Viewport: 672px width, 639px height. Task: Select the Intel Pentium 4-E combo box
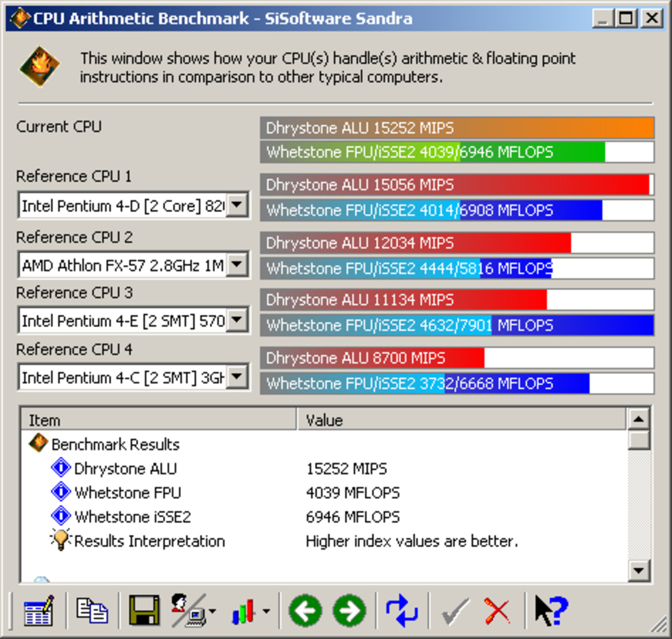pos(133,320)
